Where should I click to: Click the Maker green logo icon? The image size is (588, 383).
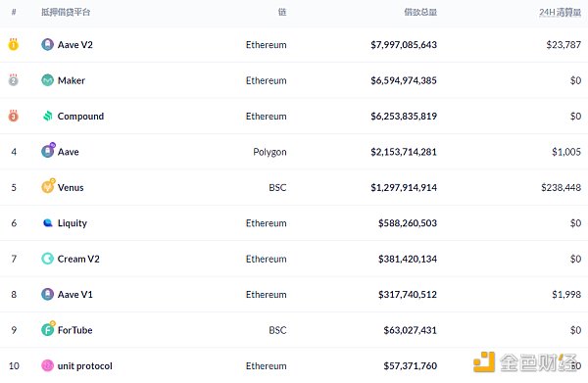[x=47, y=80]
